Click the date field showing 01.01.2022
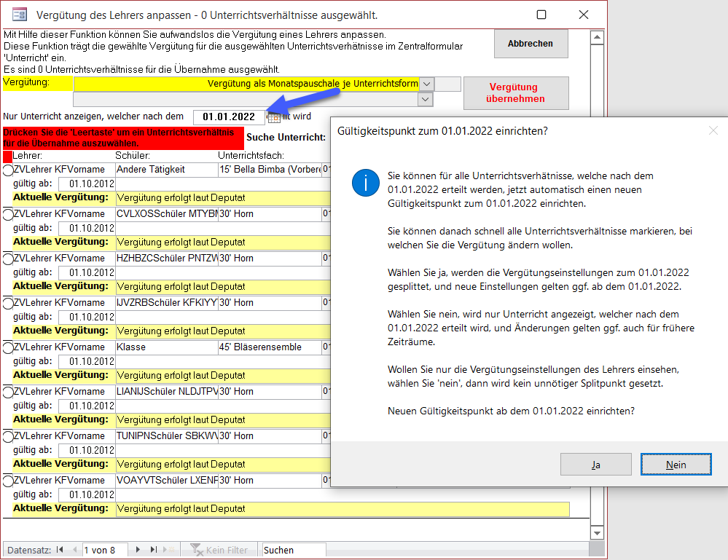 (x=228, y=117)
